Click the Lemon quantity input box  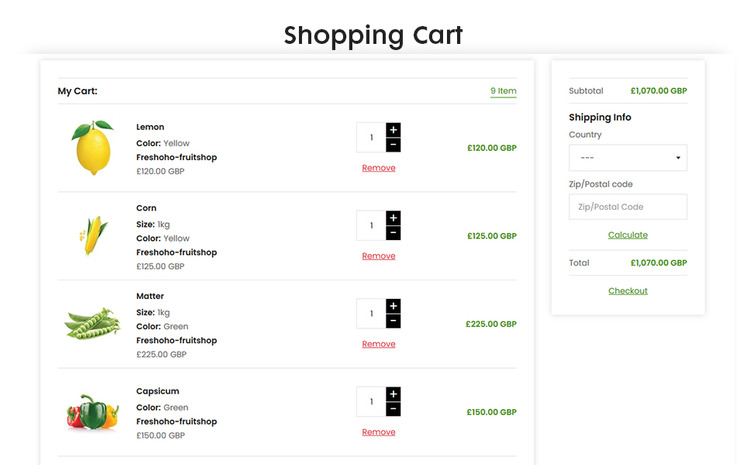[371, 137]
